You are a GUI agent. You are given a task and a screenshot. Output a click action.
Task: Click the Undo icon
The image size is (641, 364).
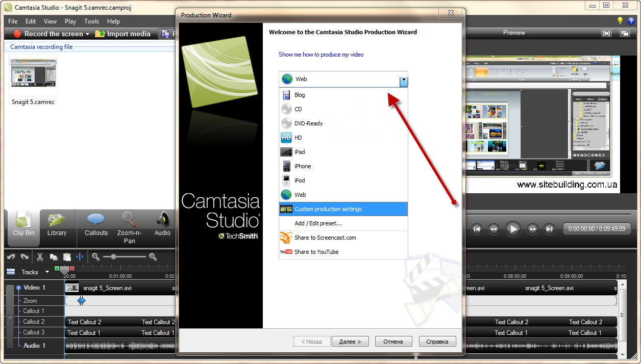click(x=11, y=257)
